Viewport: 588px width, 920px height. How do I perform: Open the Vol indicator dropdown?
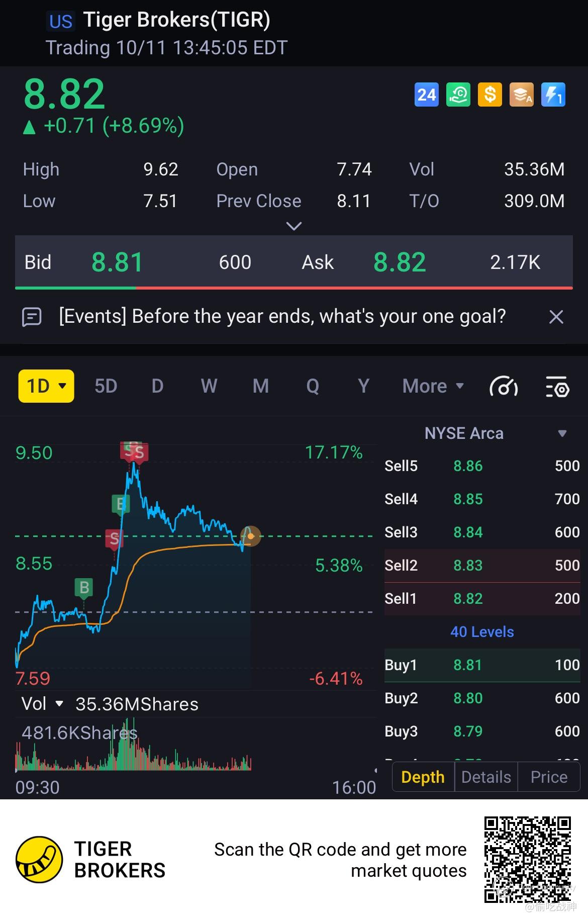43,704
